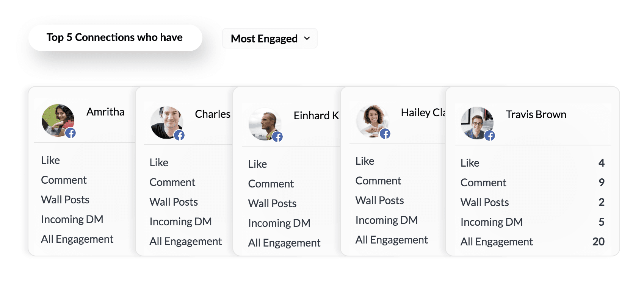
Task: Click Charles's profile photo
Action: coord(167,122)
